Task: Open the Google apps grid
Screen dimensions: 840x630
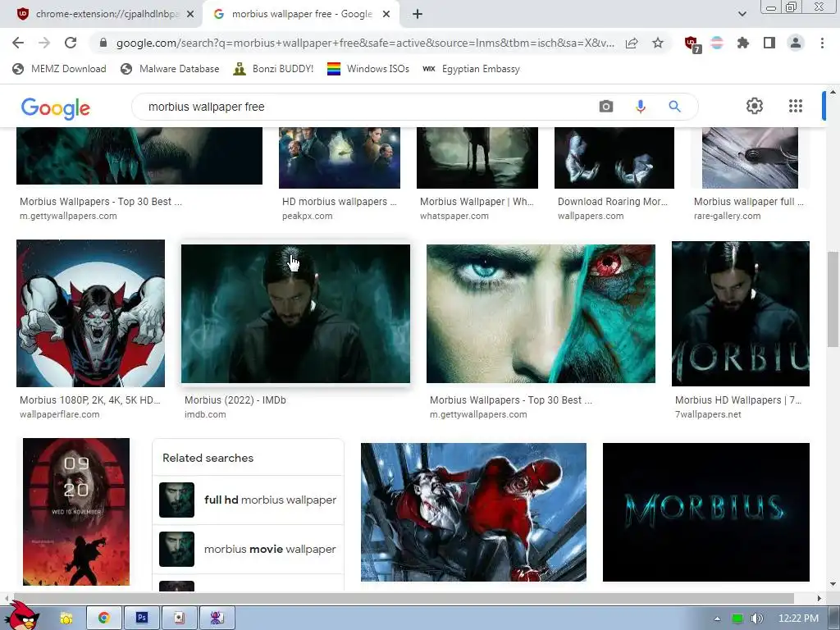Action: pyautogui.click(x=796, y=106)
